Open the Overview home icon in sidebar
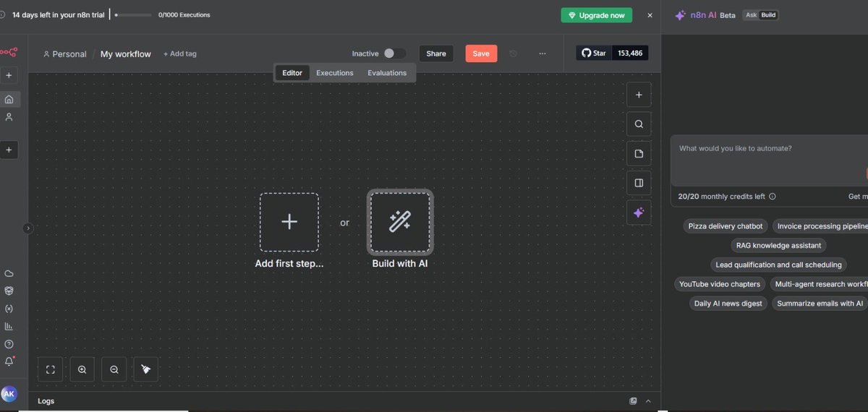868x412 pixels. coord(9,99)
